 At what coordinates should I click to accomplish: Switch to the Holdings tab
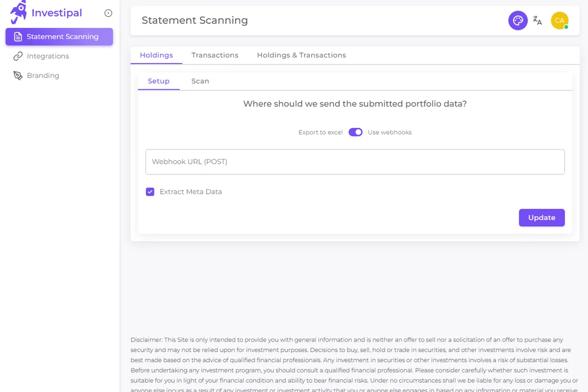tap(156, 55)
